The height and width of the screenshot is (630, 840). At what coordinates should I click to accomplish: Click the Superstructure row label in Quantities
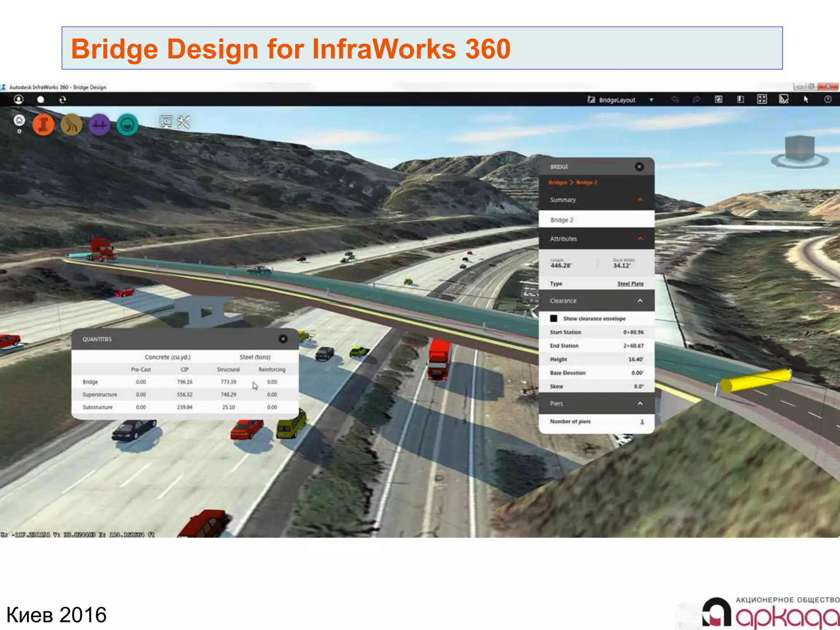(x=100, y=395)
